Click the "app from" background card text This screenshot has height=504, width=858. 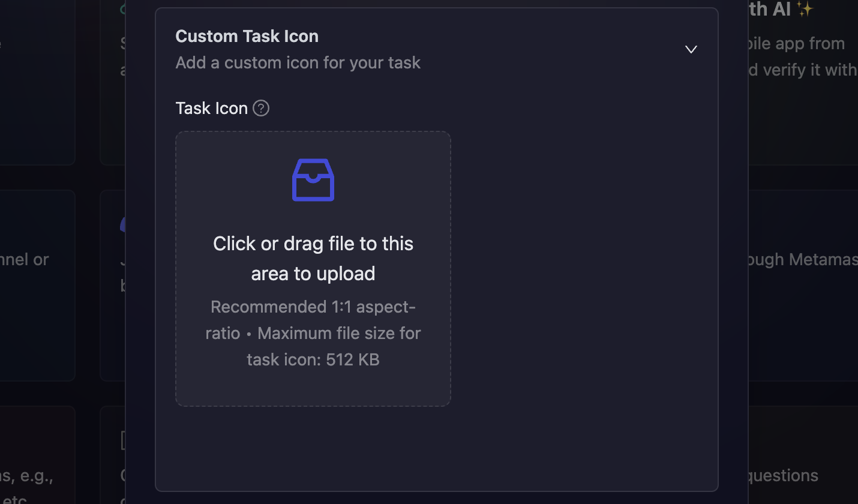(798, 43)
